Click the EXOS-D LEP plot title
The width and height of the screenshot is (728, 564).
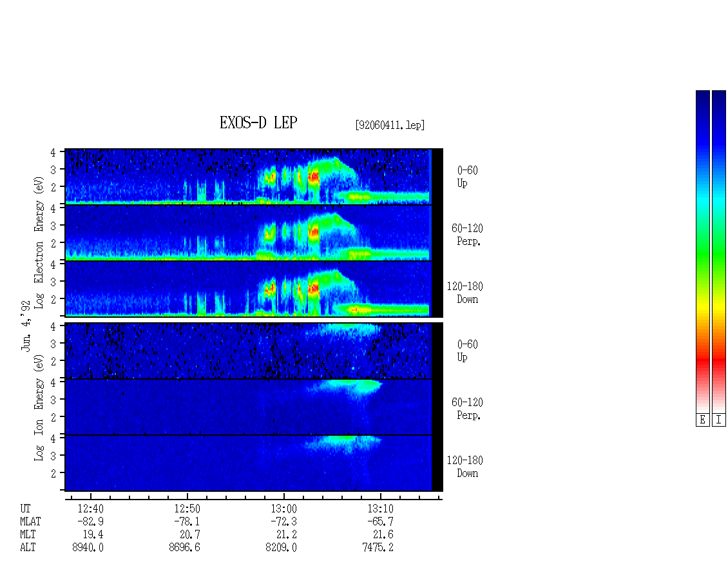click(x=258, y=122)
